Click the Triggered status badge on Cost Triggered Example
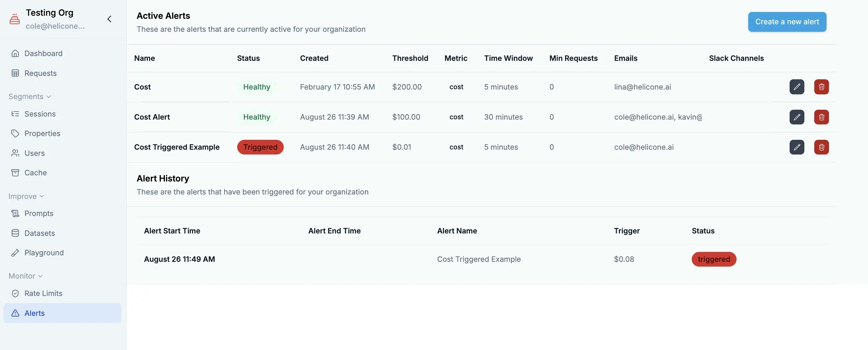 [x=260, y=147]
